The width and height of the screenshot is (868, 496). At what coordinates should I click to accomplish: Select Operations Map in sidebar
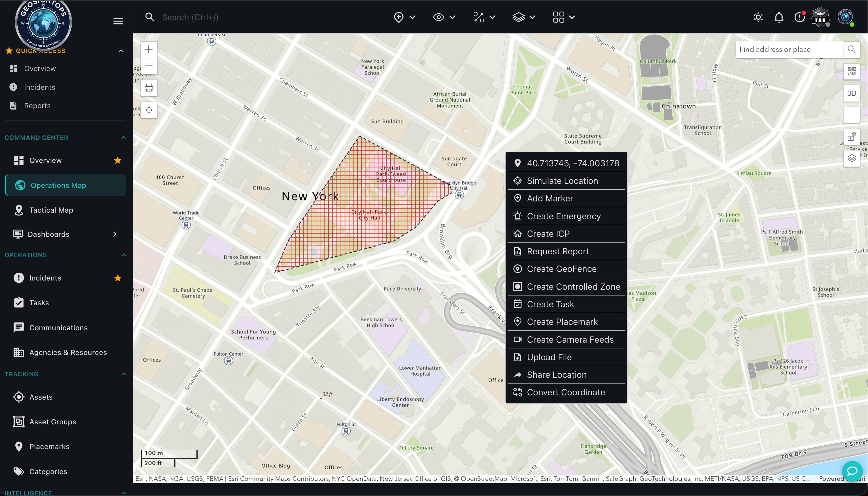(x=66, y=185)
